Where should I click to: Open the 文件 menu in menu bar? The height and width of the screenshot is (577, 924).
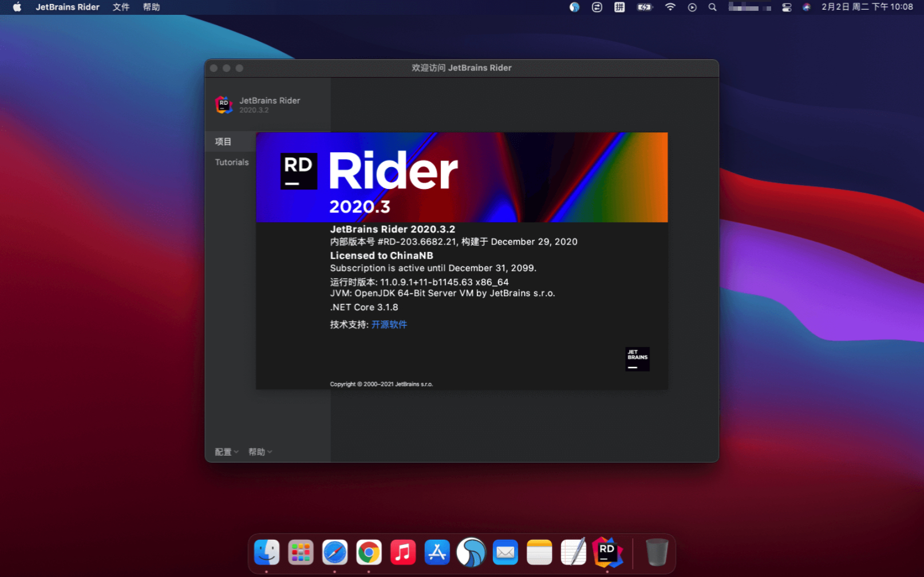(121, 7)
